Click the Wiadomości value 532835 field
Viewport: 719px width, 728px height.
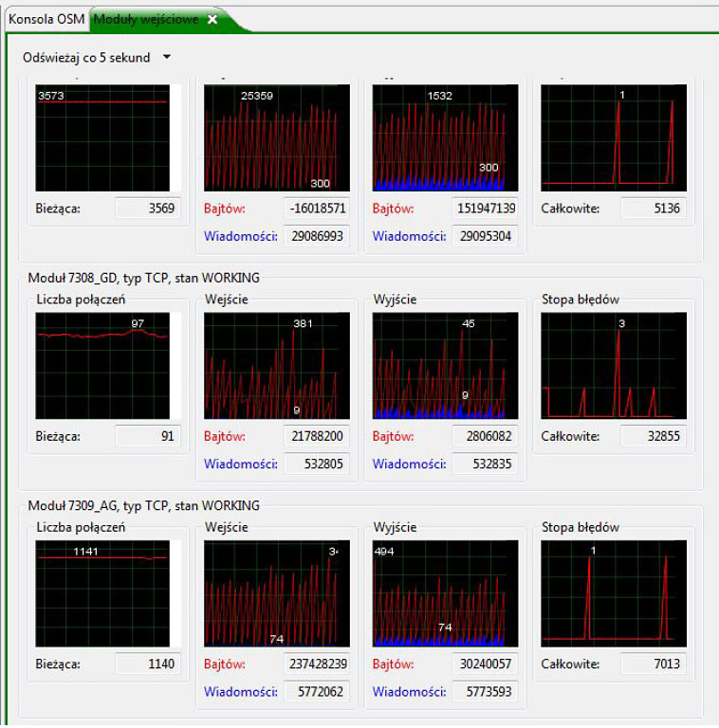pos(485,464)
